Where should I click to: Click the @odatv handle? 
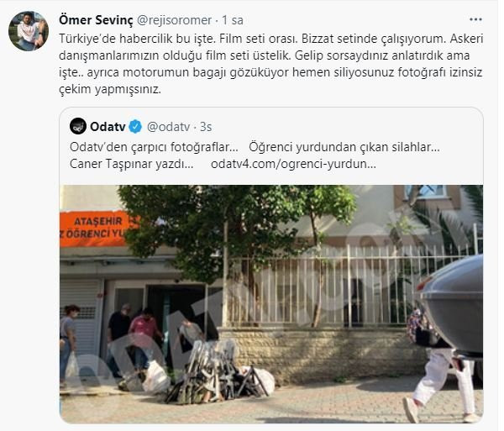click(169, 127)
